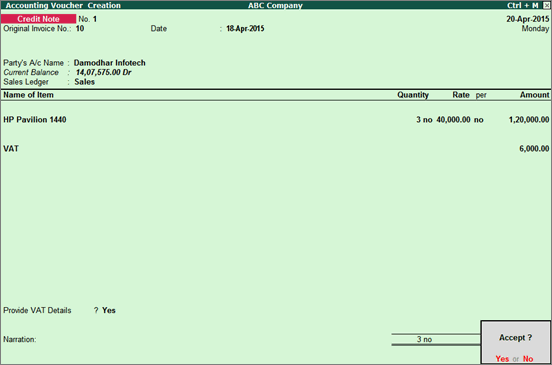552x365 pixels.
Task: Edit the rate 40,000.00 field
Action: 453,120
